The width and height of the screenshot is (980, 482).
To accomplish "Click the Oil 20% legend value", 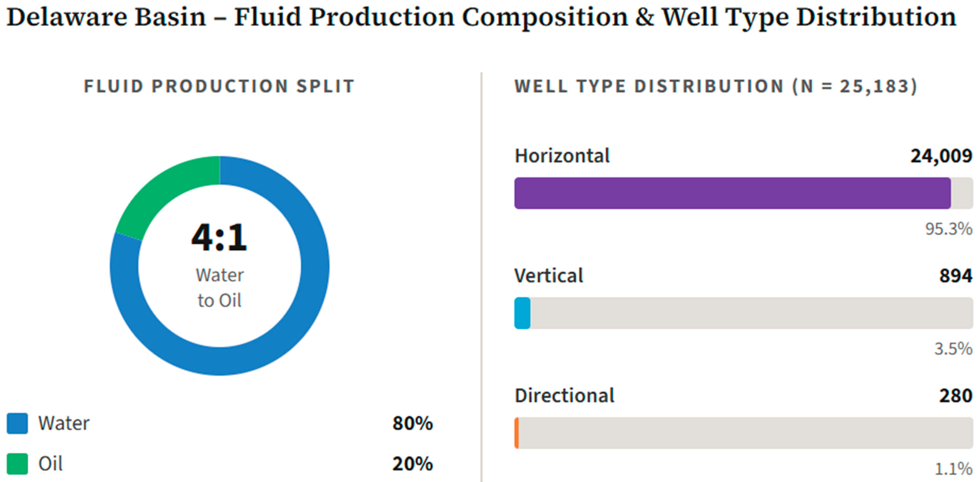I will (x=413, y=464).
